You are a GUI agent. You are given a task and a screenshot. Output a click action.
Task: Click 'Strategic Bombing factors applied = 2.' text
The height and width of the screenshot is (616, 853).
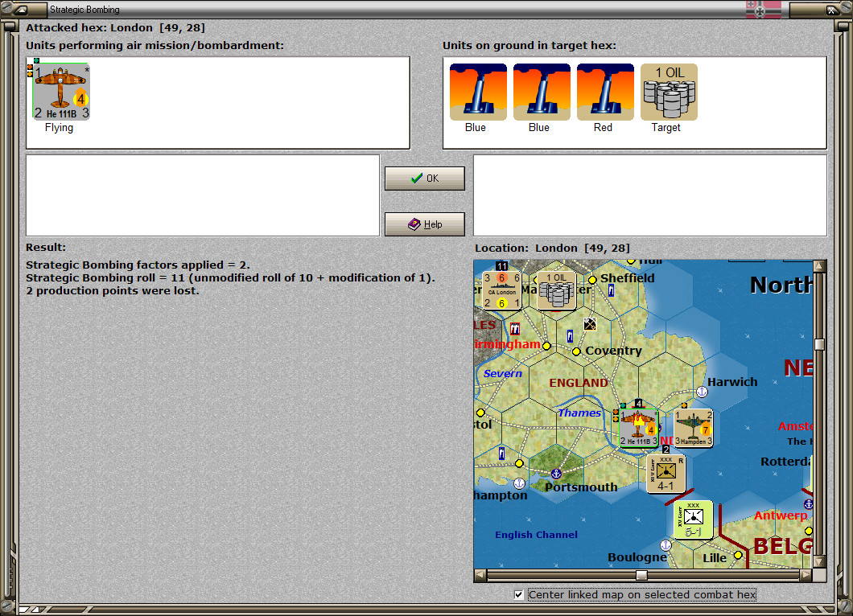(138, 265)
